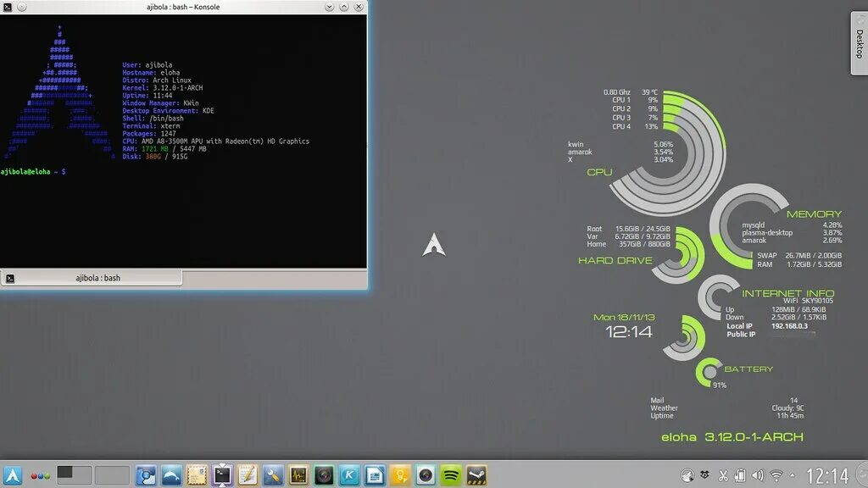Image resolution: width=868 pixels, height=488 pixels.
Task: Open the Klipper scissors clipboard icon
Action: pyautogui.click(x=723, y=475)
